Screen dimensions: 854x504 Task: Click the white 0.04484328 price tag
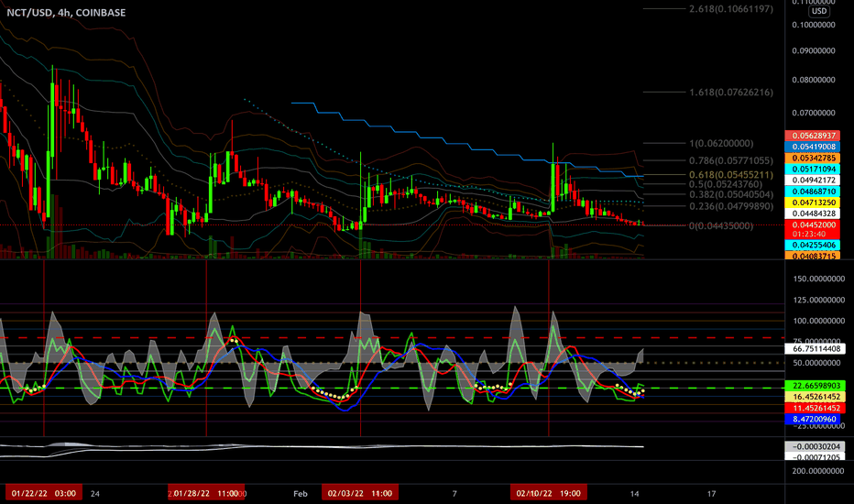[812, 214]
